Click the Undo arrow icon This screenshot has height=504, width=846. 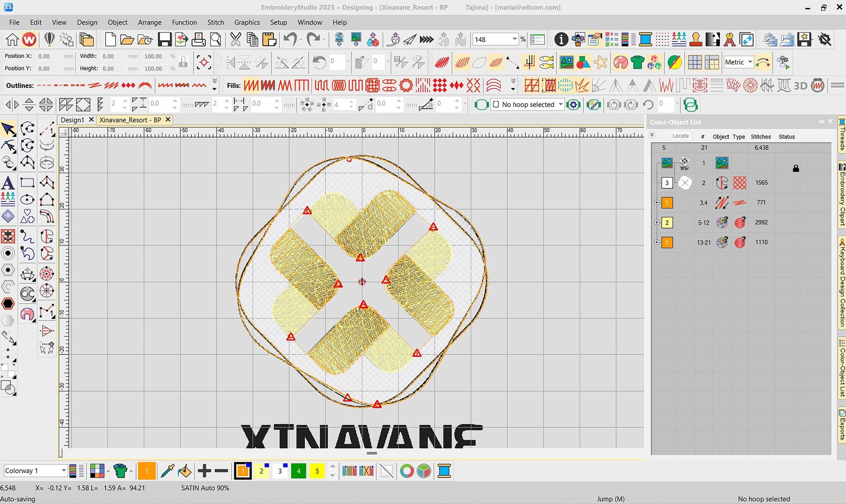coord(290,39)
